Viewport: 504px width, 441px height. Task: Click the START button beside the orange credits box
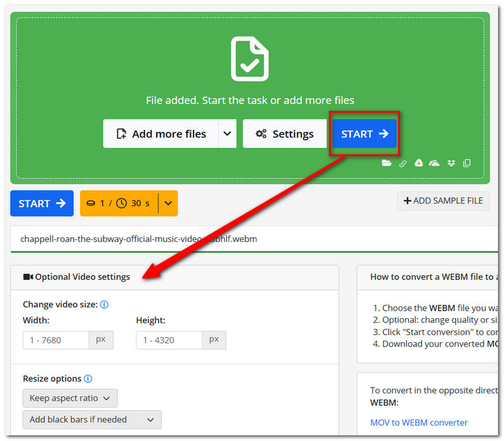pyautogui.click(x=42, y=203)
